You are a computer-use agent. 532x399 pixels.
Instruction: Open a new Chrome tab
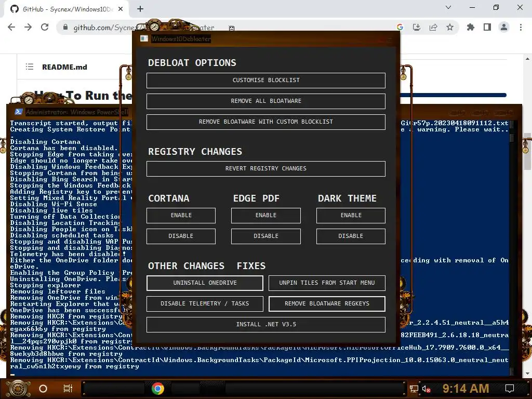tap(140, 9)
